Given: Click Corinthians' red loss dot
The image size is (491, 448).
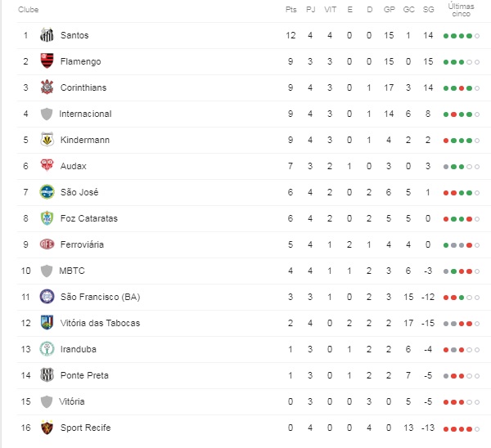Looking at the screenshot, I should coord(462,88).
